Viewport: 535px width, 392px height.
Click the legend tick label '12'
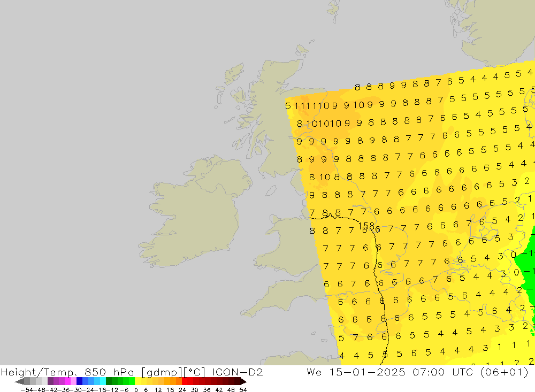pyautogui.click(x=158, y=390)
